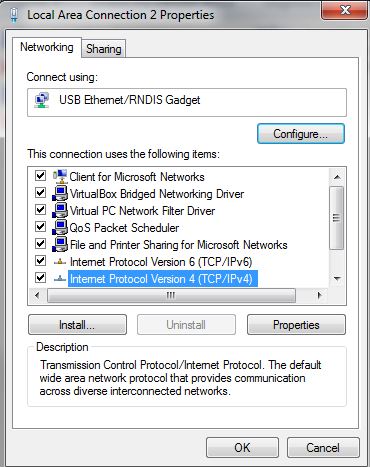Click the list's scroll down arrow

pyautogui.click(x=337, y=279)
